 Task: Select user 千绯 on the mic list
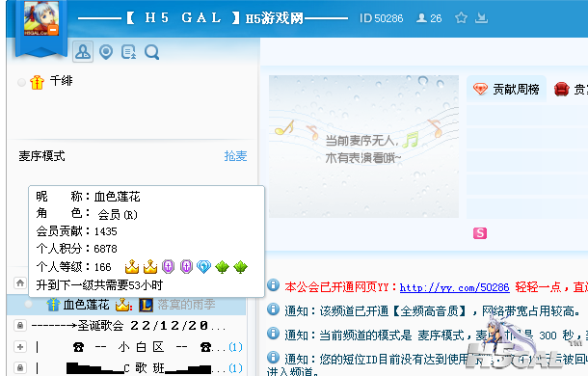coord(61,81)
